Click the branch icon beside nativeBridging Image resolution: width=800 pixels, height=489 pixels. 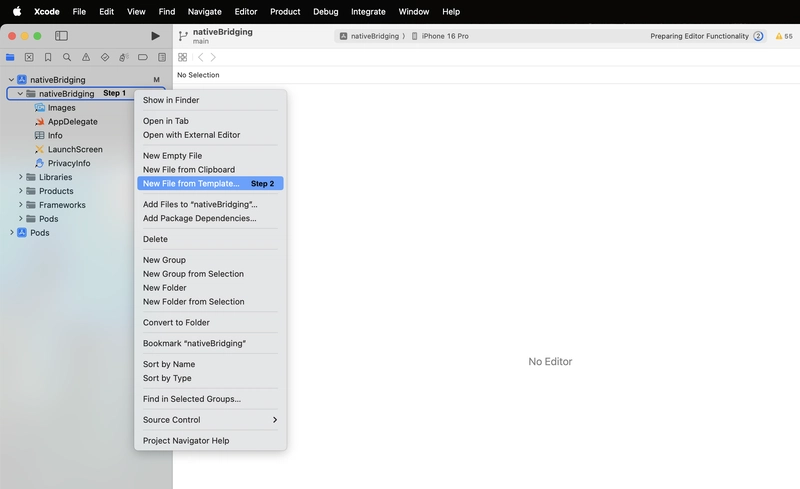tap(183, 36)
